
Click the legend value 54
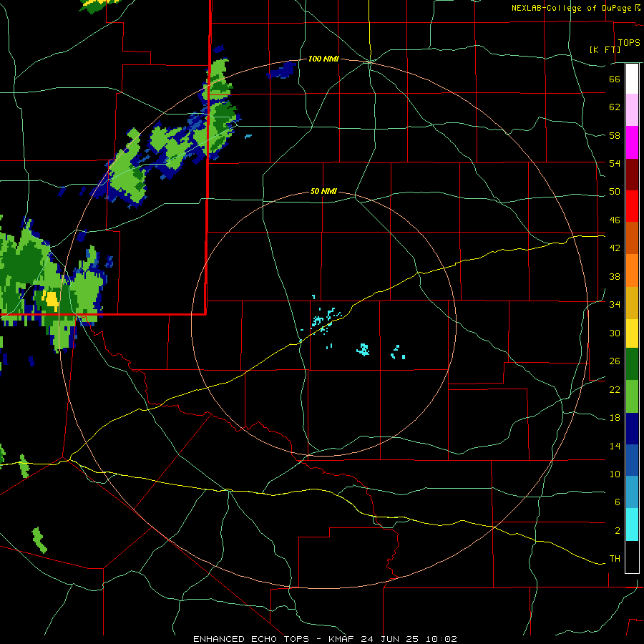click(615, 163)
